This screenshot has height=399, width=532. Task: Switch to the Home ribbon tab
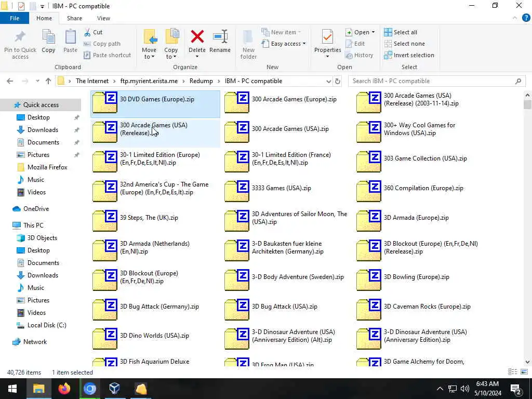tap(44, 18)
